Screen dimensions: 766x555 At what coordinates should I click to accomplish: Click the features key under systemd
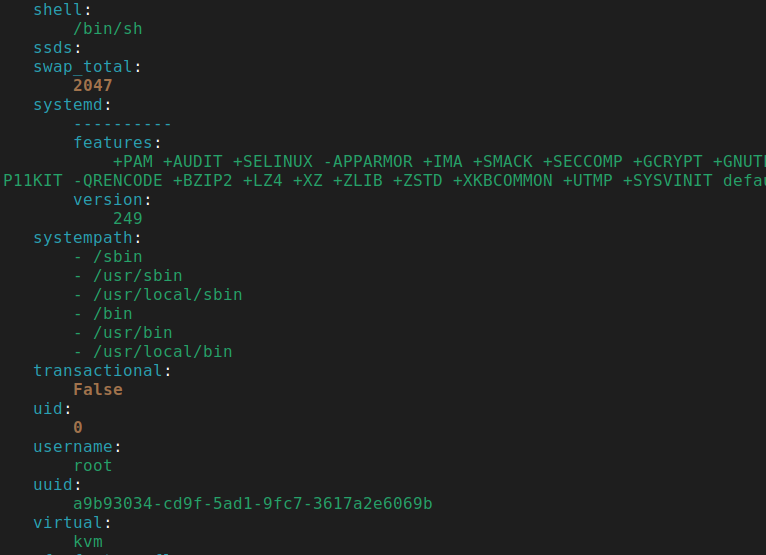pos(112,142)
